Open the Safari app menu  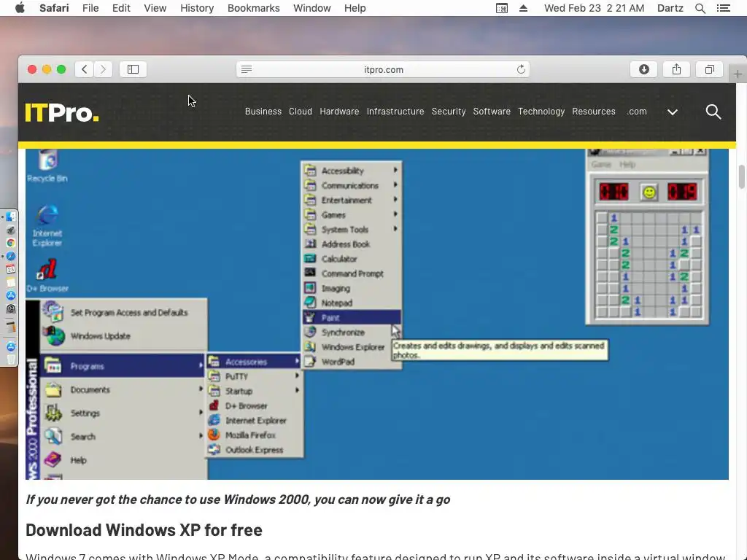(54, 8)
